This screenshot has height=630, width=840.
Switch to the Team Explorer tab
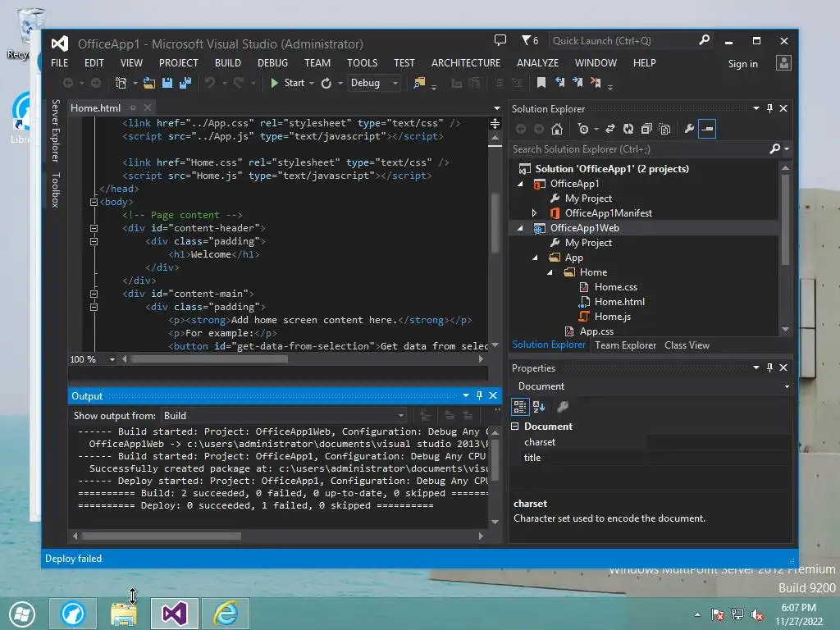(625, 345)
